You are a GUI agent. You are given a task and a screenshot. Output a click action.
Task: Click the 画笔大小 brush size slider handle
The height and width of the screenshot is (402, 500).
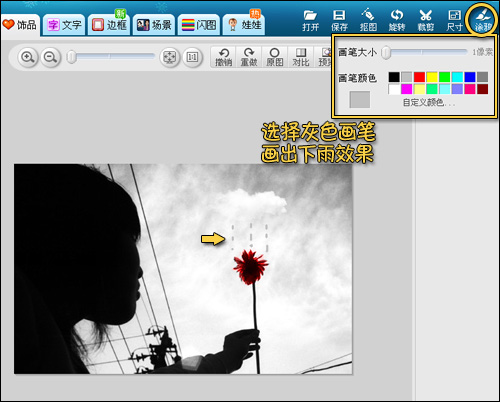[x=386, y=52]
